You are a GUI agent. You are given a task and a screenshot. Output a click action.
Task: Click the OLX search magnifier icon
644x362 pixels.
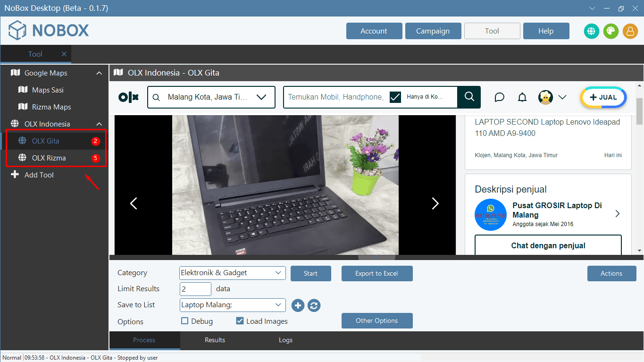[468, 97]
